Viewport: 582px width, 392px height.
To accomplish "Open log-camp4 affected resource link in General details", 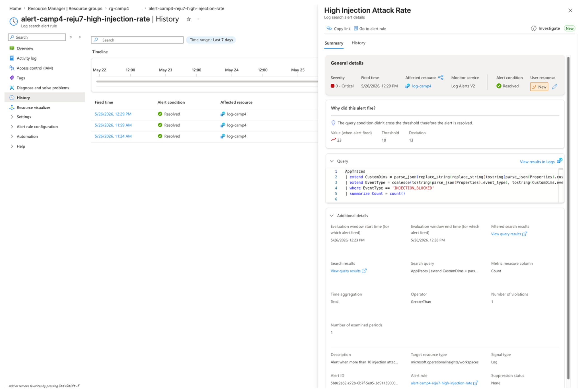I will (422, 86).
